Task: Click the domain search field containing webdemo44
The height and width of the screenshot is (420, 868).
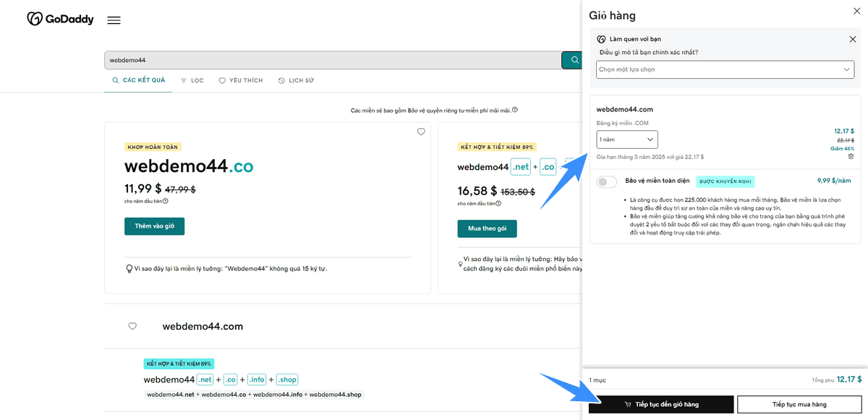Action: [333, 60]
